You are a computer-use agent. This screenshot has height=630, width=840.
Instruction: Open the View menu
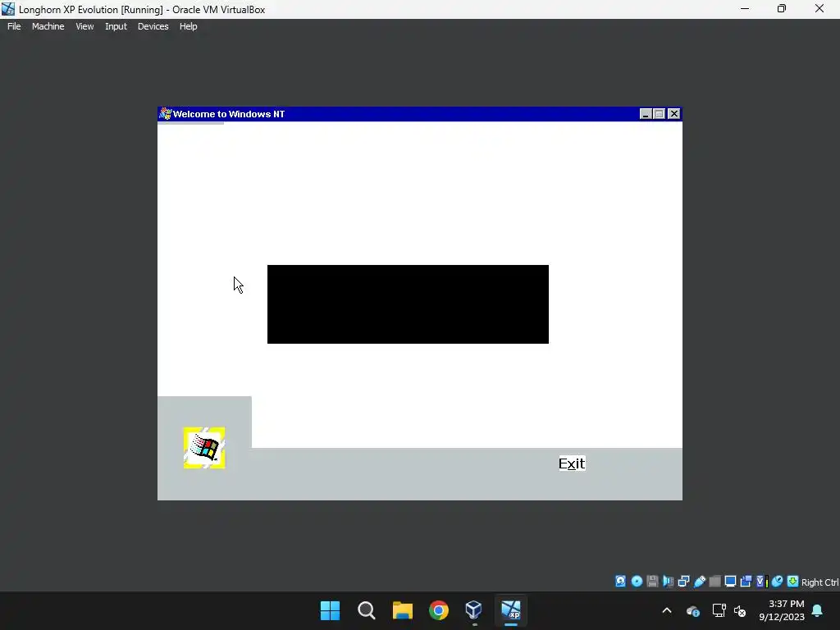(84, 26)
